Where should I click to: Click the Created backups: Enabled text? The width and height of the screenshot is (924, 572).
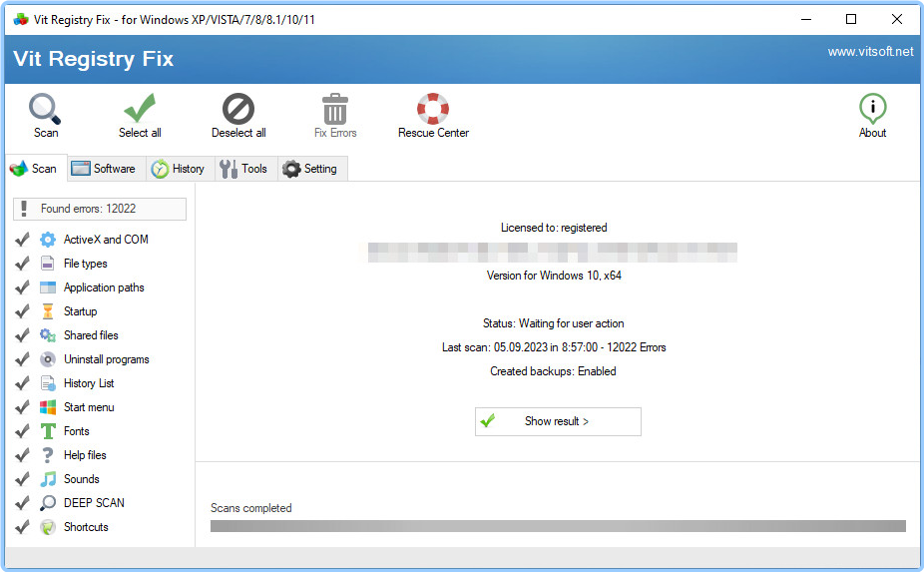click(554, 371)
